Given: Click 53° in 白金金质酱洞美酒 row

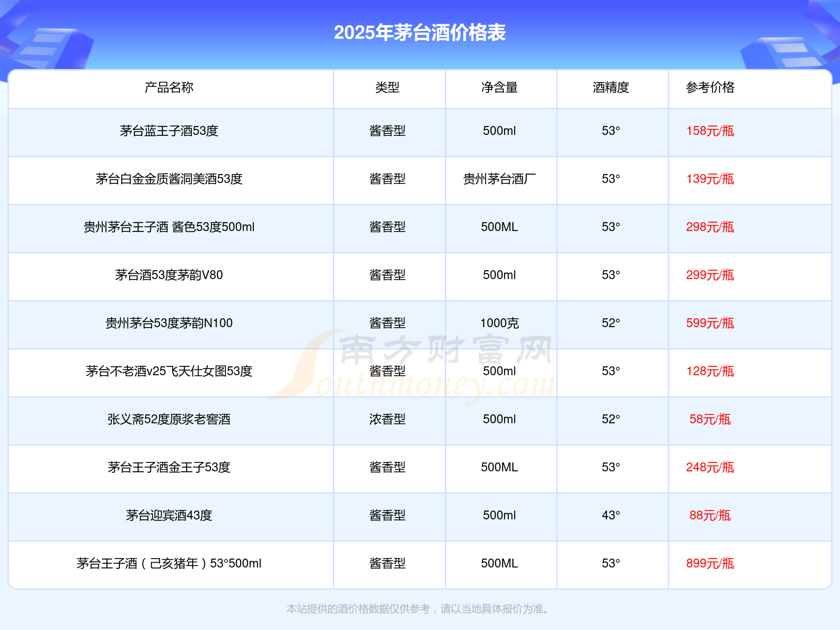Looking at the screenshot, I should click(611, 179).
